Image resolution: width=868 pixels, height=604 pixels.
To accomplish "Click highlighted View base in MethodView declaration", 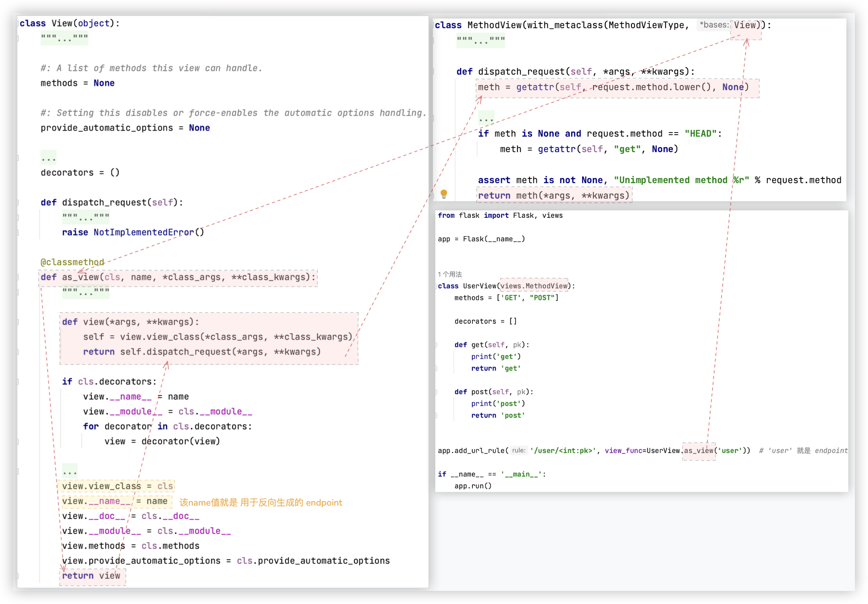I will tap(745, 25).
